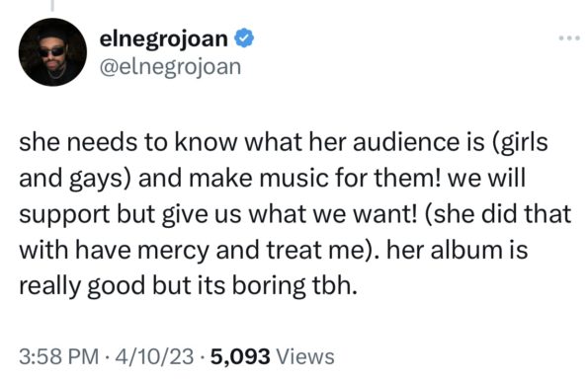Image resolution: width=588 pixels, height=382 pixels.
Task: Click the 4/10/23 post date
Action: tap(154, 356)
